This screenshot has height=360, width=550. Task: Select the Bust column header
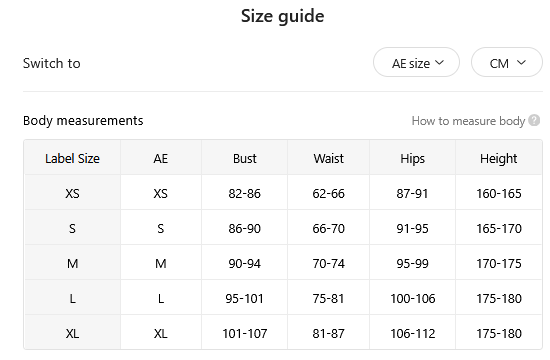pyautogui.click(x=244, y=158)
